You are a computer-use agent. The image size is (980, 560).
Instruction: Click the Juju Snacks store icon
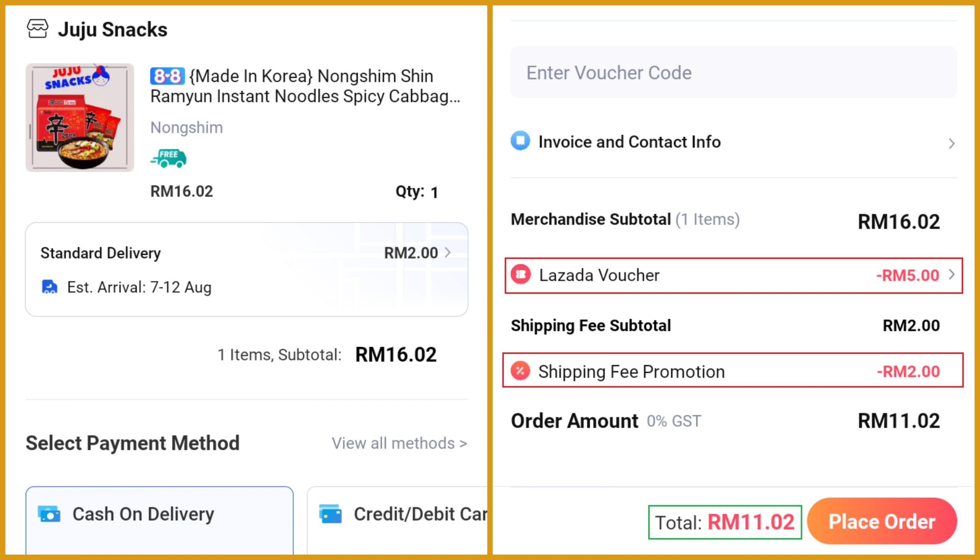tap(37, 29)
